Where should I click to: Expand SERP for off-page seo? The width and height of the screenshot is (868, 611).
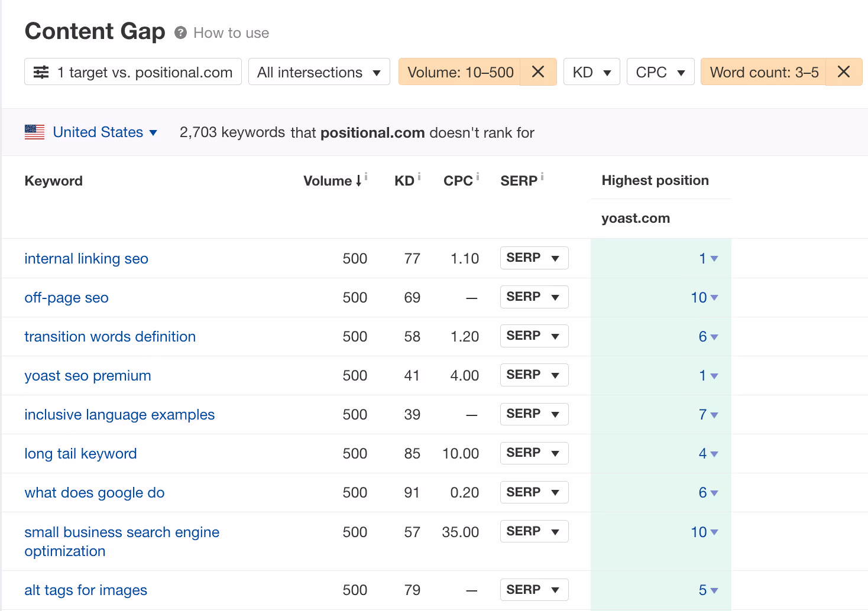[x=534, y=297]
